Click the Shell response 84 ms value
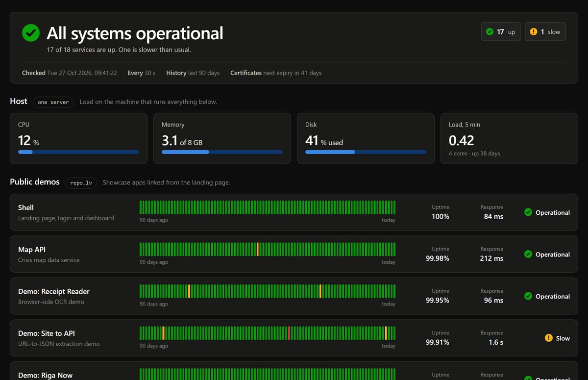The image size is (588, 380). tap(493, 216)
